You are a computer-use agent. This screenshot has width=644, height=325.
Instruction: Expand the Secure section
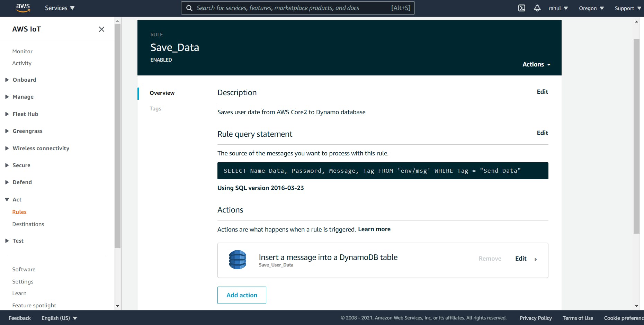pos(18,165)
